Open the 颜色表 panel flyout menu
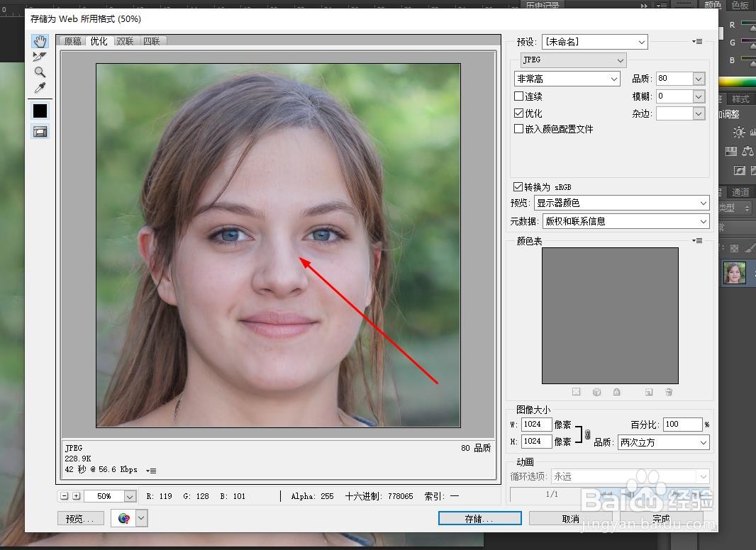The image size is (756, 550). tap(697, 240)
